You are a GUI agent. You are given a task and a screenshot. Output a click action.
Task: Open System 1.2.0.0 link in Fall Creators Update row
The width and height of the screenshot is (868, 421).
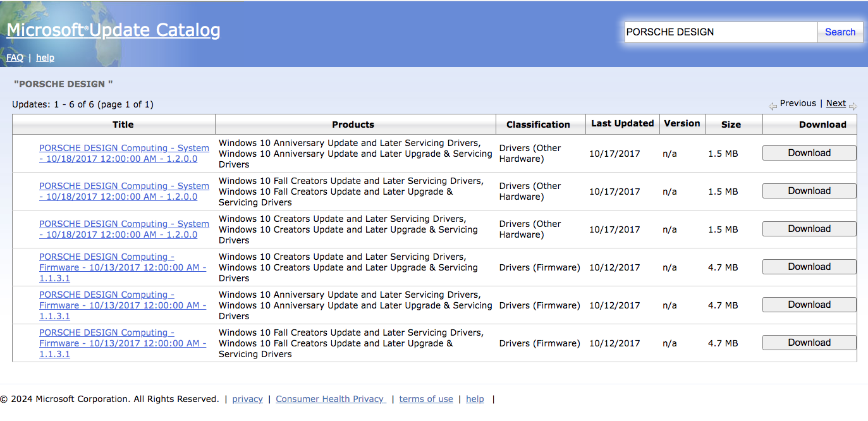pyautogui.click(x=124, y=192)
